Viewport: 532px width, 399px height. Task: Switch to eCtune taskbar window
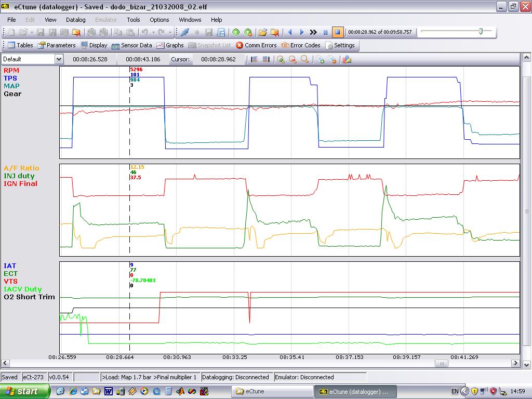(x=271, y=392)
